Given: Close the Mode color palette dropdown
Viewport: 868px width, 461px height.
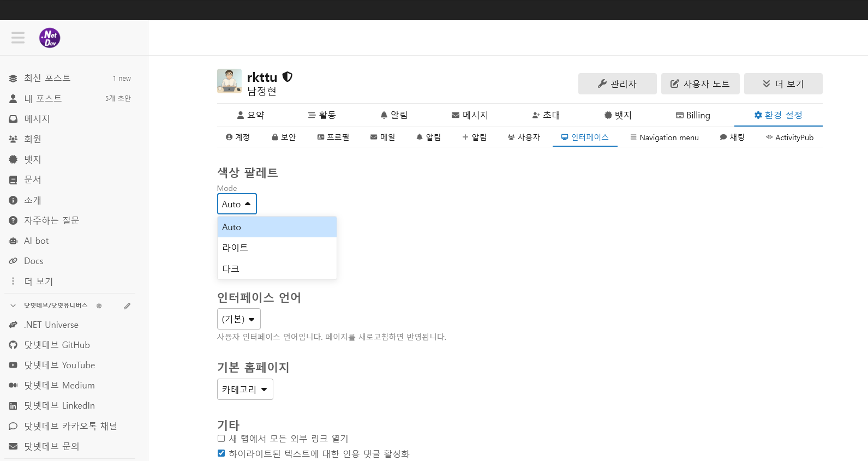Looking at the screenshot, I should coord(237,204).
